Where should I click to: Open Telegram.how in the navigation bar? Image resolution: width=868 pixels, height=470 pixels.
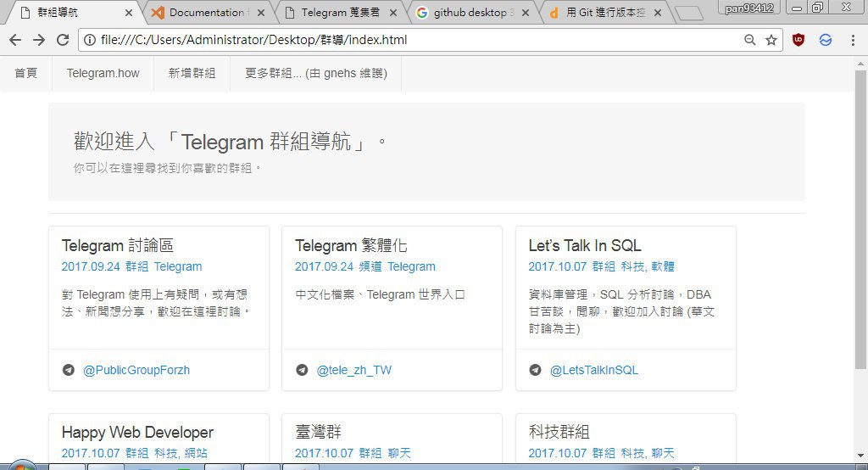coord(103,73)
